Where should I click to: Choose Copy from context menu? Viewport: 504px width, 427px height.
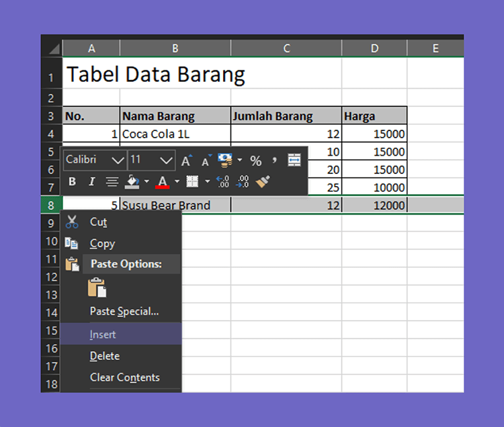click(121, 243)
